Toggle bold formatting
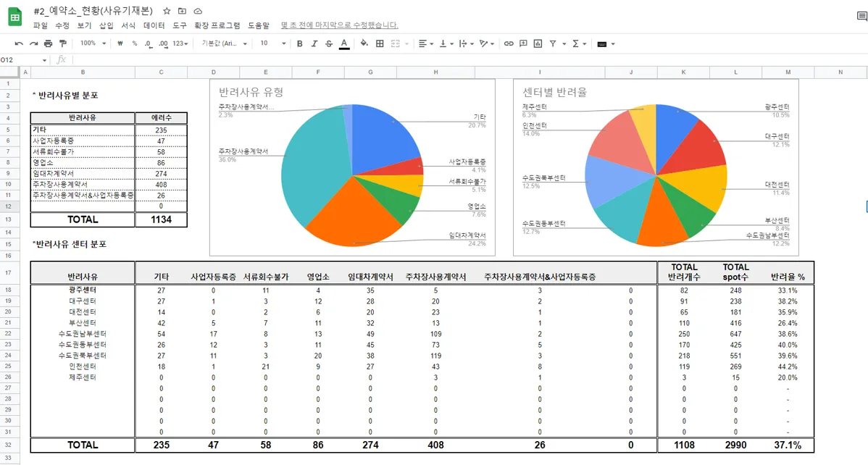This screenshot has height=465, width=868. [299, 43]
